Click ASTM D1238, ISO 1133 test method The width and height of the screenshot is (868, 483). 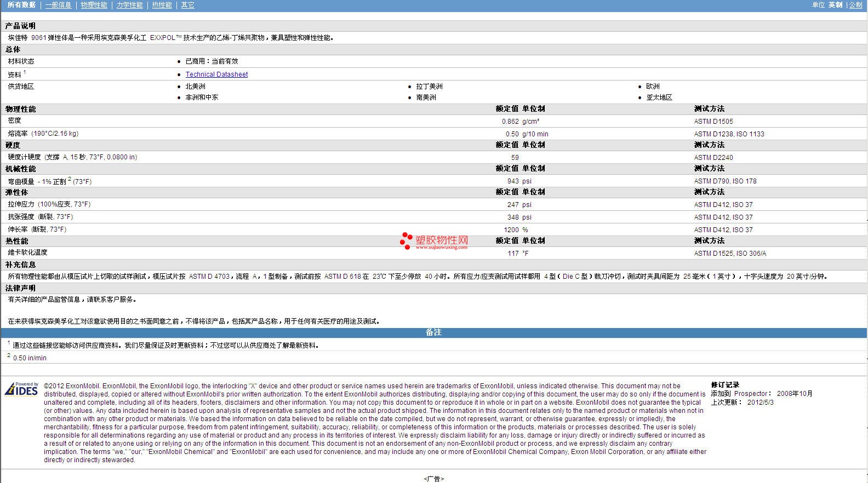[x=729, y=134]
